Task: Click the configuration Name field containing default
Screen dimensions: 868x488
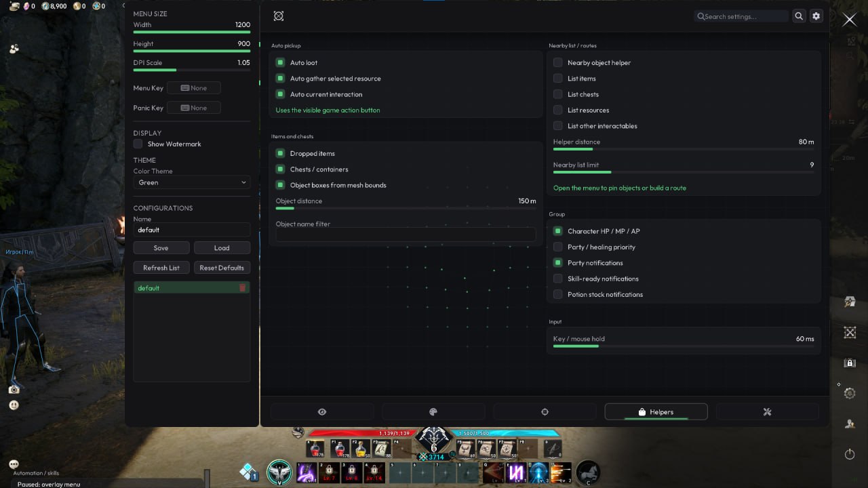Action: click(192, 230)
